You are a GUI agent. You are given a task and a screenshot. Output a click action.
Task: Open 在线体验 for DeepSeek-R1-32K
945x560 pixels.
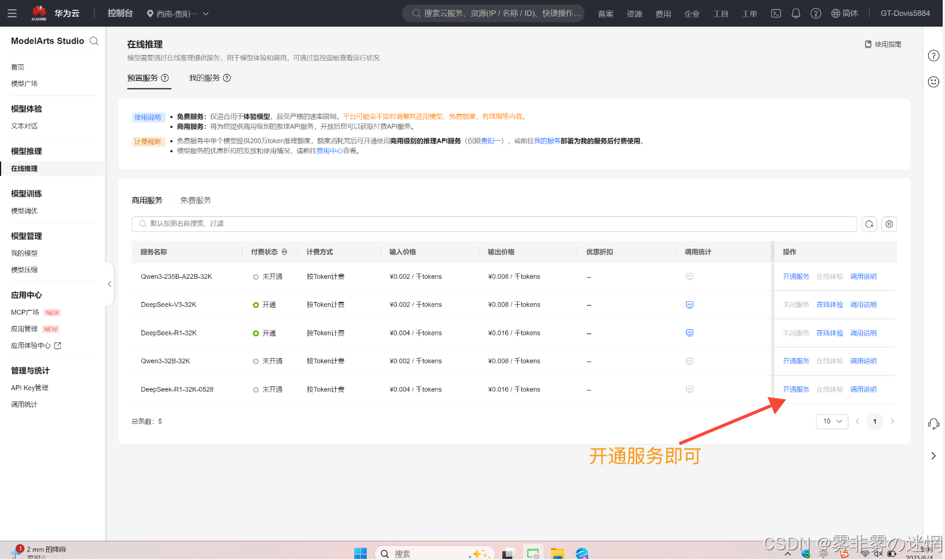830,333
